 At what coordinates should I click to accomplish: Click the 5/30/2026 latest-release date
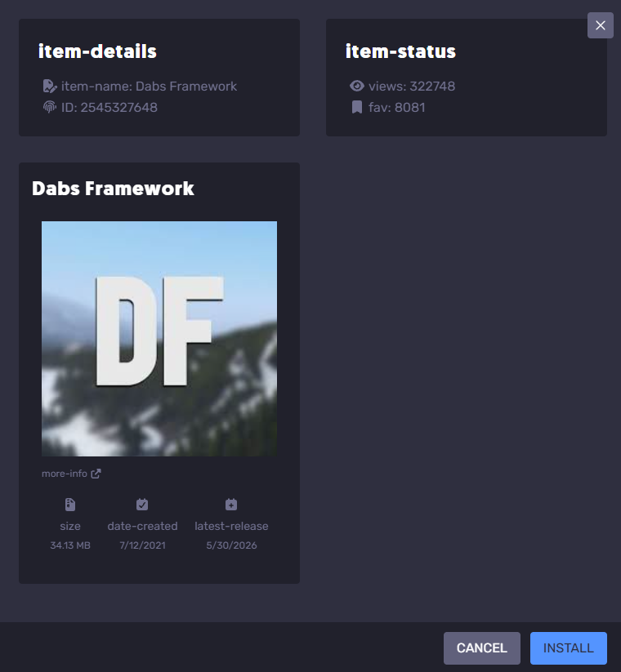pyautogui.click(x=231, y=545)
